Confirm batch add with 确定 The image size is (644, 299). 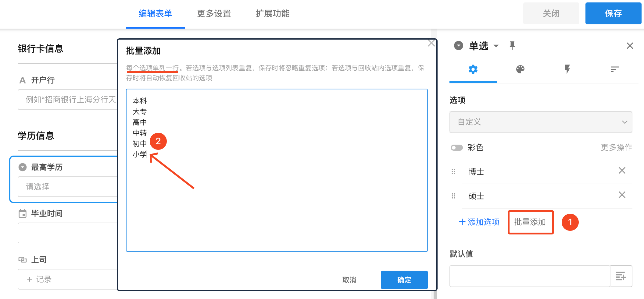coord(404,280)
